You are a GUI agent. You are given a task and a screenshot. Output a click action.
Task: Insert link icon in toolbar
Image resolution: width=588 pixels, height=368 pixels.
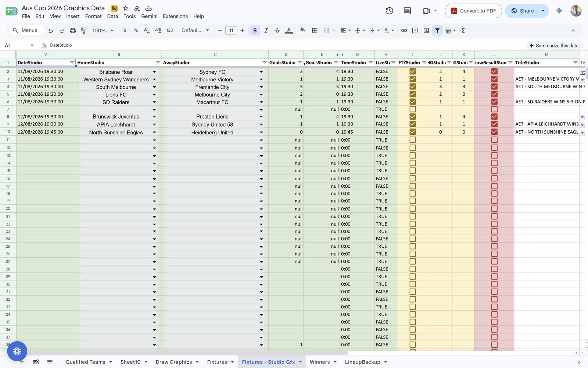pos(404,31)
